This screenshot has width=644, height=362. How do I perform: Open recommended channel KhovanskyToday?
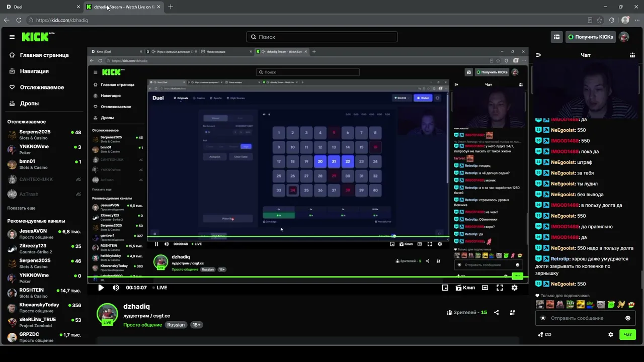(44, 308)
